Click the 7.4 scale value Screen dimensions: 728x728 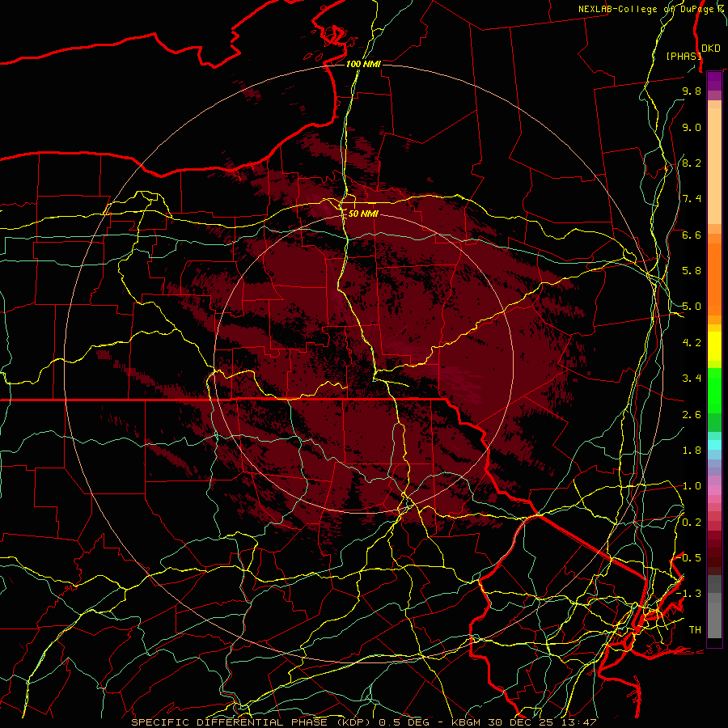point(692,199)
